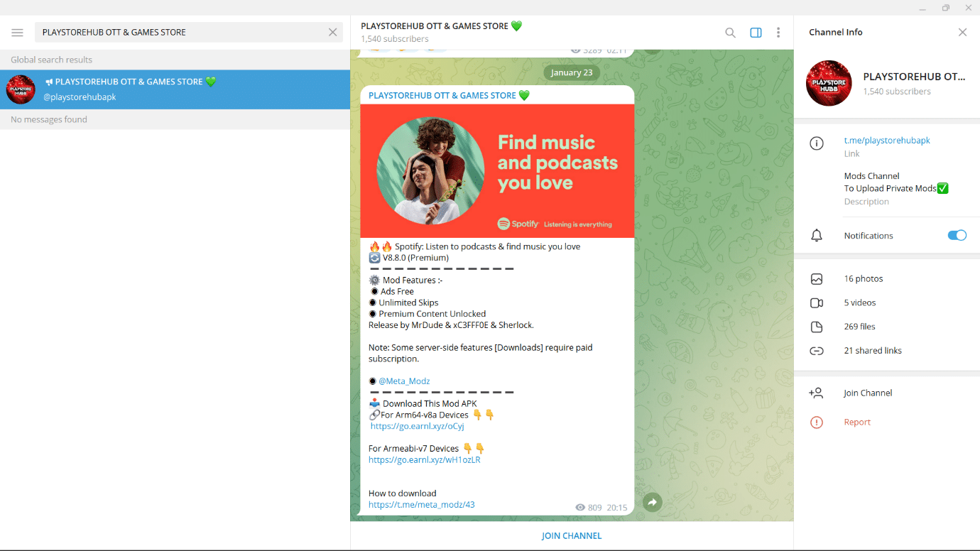Click the 'Channel Info' panel title

tap(836, 32)
